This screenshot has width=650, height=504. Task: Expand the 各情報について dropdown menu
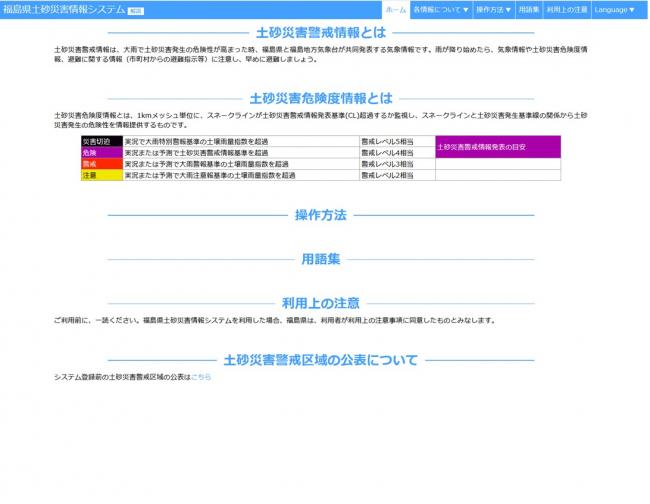click(439, 9)
